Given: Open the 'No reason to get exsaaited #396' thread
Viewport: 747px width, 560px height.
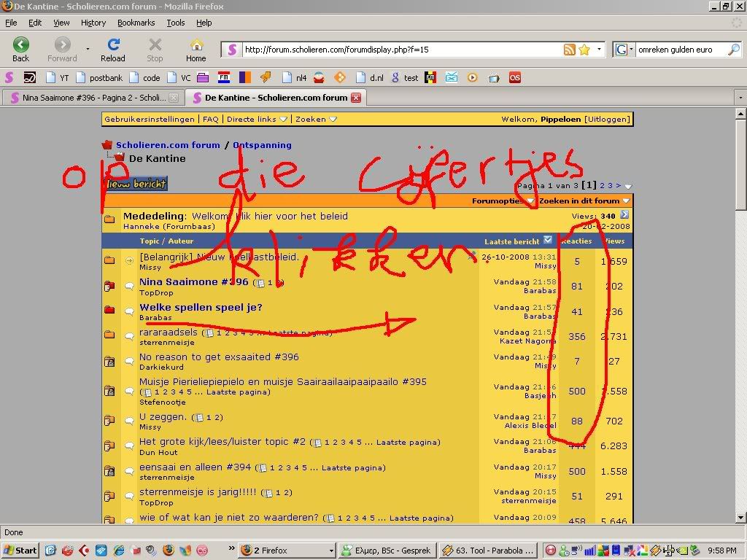Looking at the screenshot, I should coord(219,357).
